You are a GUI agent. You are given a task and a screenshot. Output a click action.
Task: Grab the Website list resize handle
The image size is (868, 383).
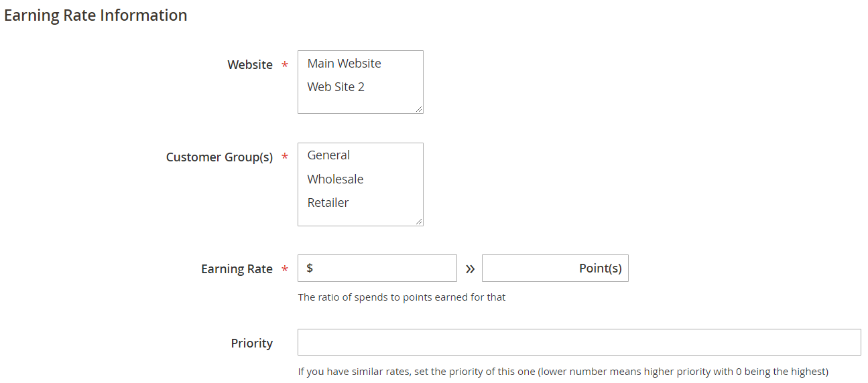[x=419, y=109]
